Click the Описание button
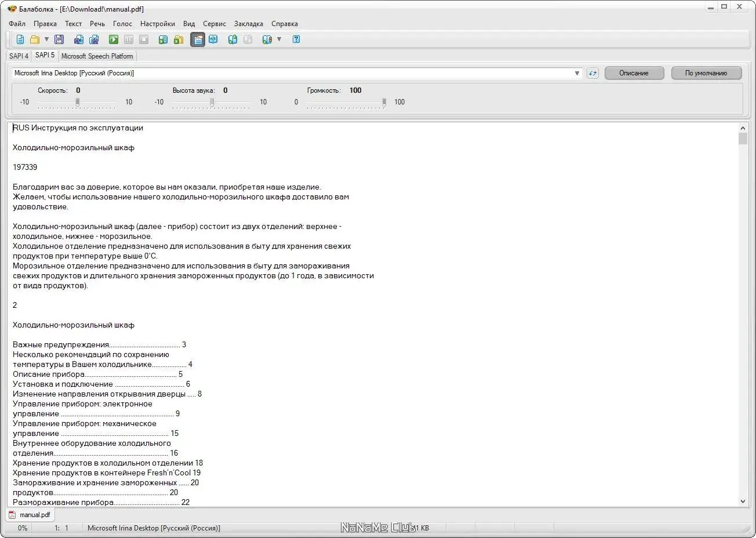 click(x=634, y=73)
